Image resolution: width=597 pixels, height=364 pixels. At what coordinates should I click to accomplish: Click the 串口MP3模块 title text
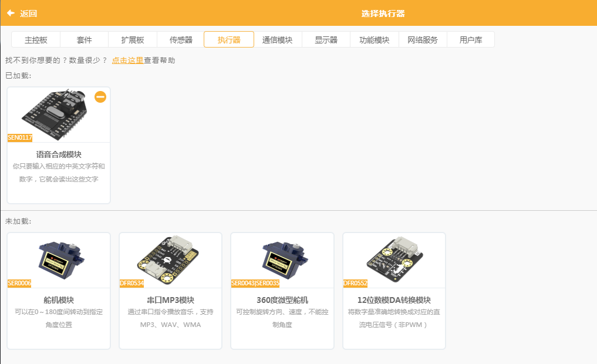pyautogui.click(x=171, y=300)
